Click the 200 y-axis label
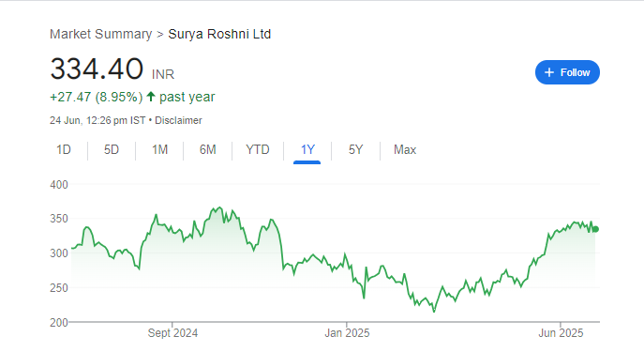Screen dimensions: 644x352 [x=59, y=322]
